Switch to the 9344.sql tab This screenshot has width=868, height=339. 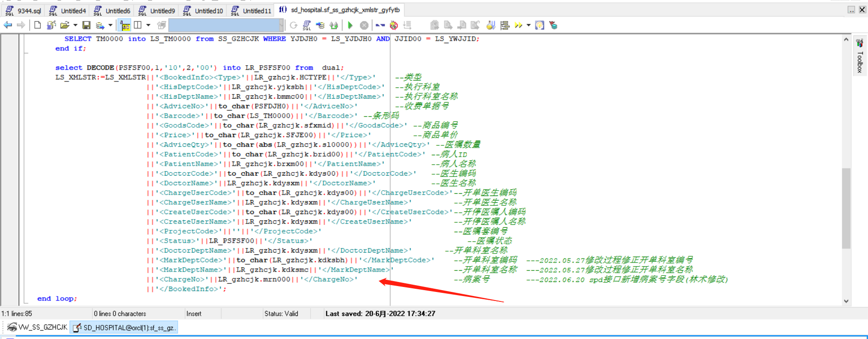(x=24, y=10)
